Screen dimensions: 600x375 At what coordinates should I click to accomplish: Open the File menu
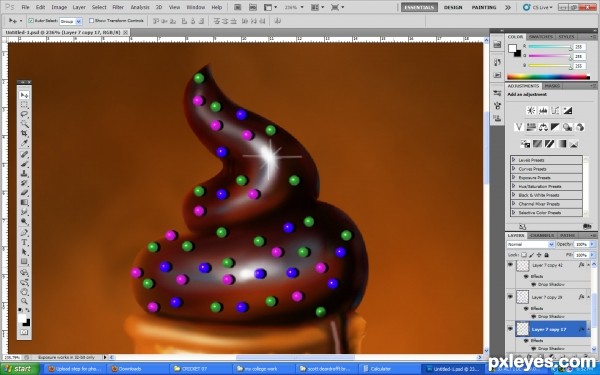pyautogui.click(x=25, y=7)
